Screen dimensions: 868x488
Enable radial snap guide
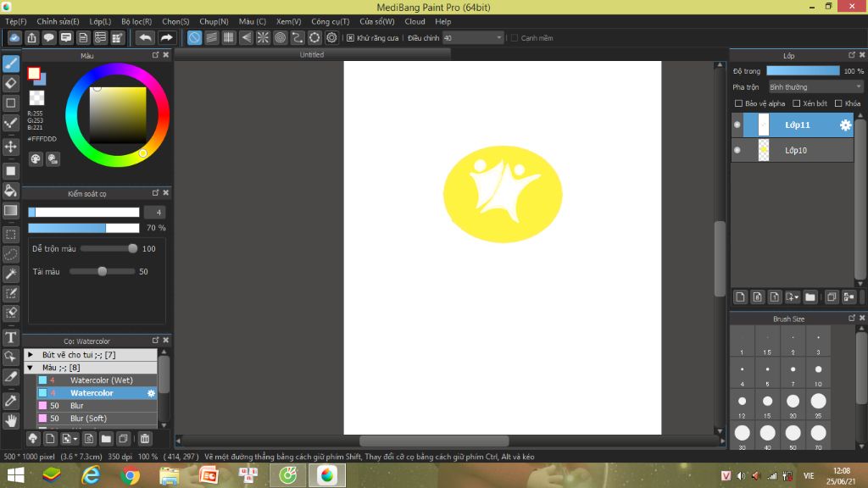[x=263, y=37]
